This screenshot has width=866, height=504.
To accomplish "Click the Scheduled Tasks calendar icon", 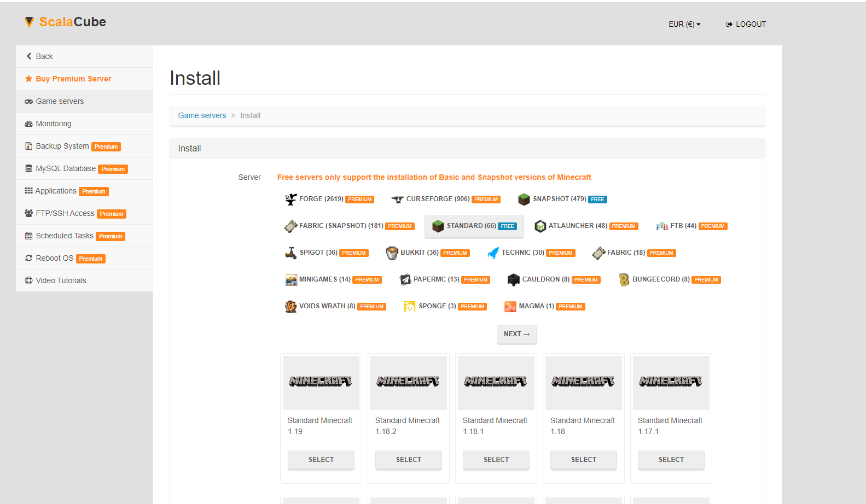I will click(x=29, y=236).
